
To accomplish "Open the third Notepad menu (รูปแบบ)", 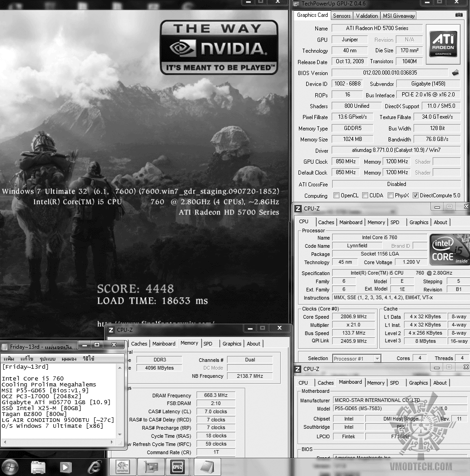I will pos(47,359).
